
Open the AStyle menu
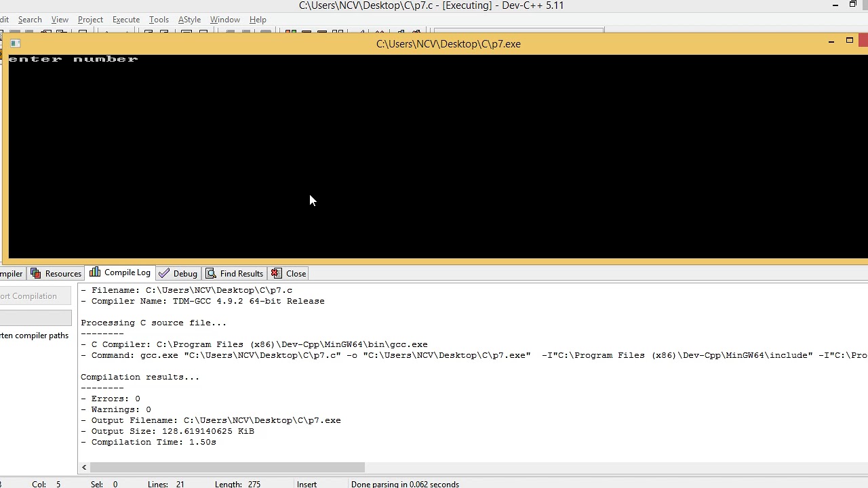click(189, 20)
